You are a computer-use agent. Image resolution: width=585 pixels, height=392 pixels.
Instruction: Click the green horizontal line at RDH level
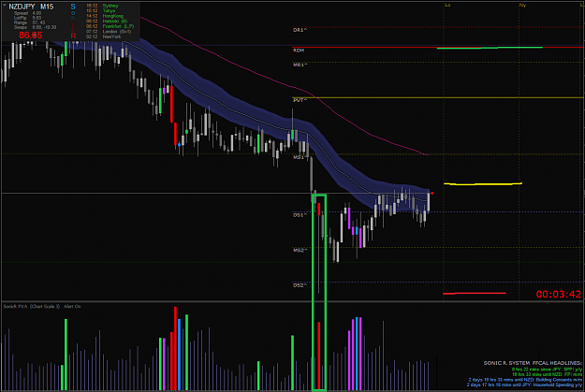490,48
